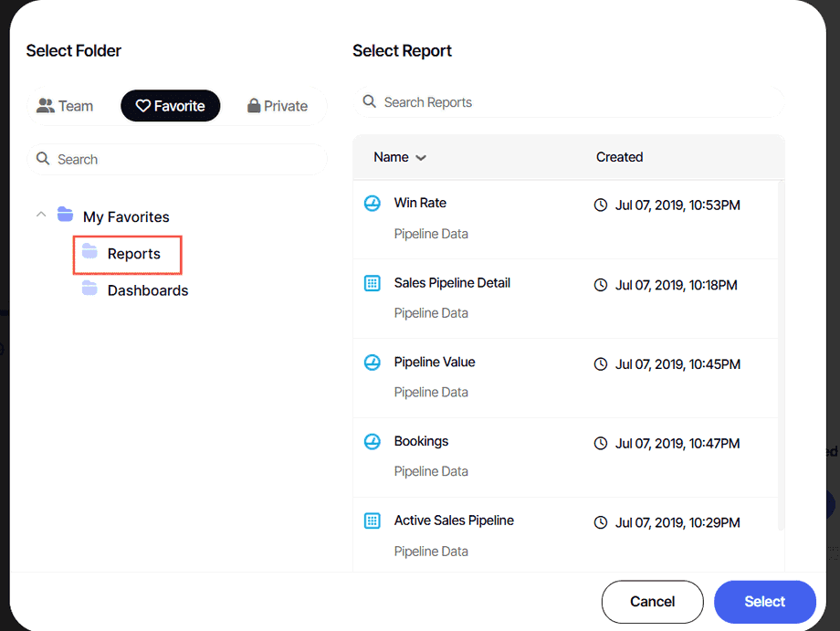Click the grid icon beside Active Sales Pipeline
Viewport: 840px width, 631px height.
372,521
